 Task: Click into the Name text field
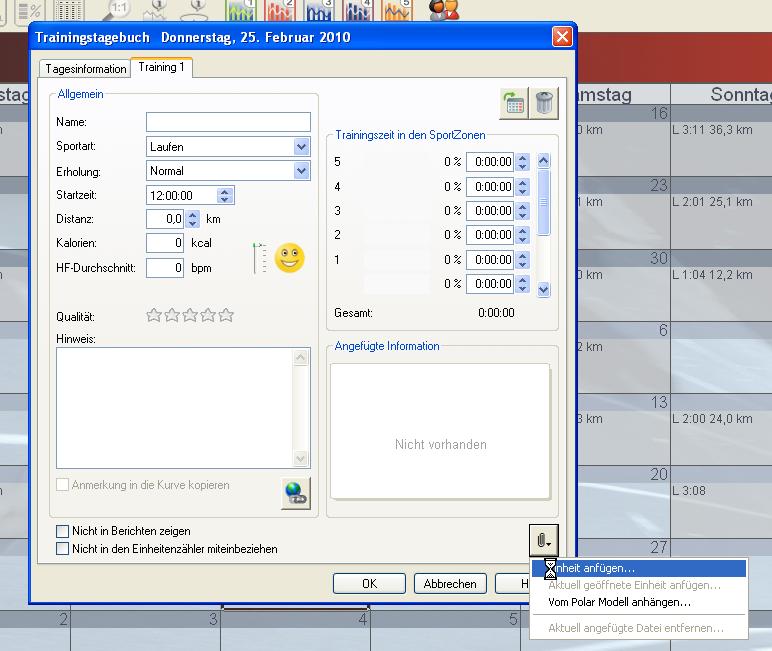pos(228,122)
